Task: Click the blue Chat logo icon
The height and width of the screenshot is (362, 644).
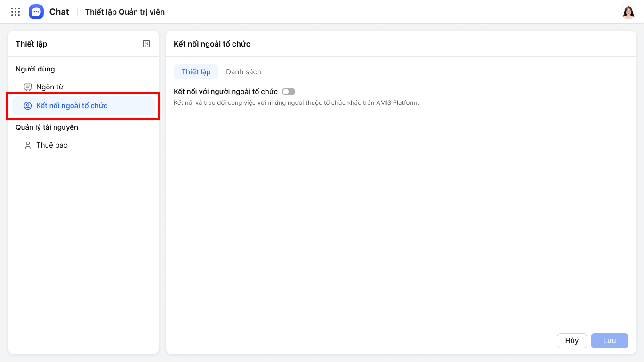Action: tap(36, 12)
